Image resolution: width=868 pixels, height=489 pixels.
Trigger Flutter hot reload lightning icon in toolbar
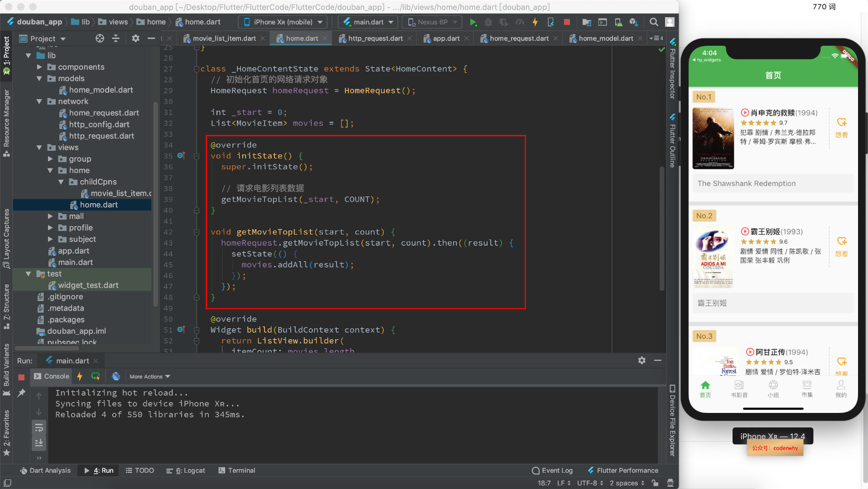(x=535, y=22)
